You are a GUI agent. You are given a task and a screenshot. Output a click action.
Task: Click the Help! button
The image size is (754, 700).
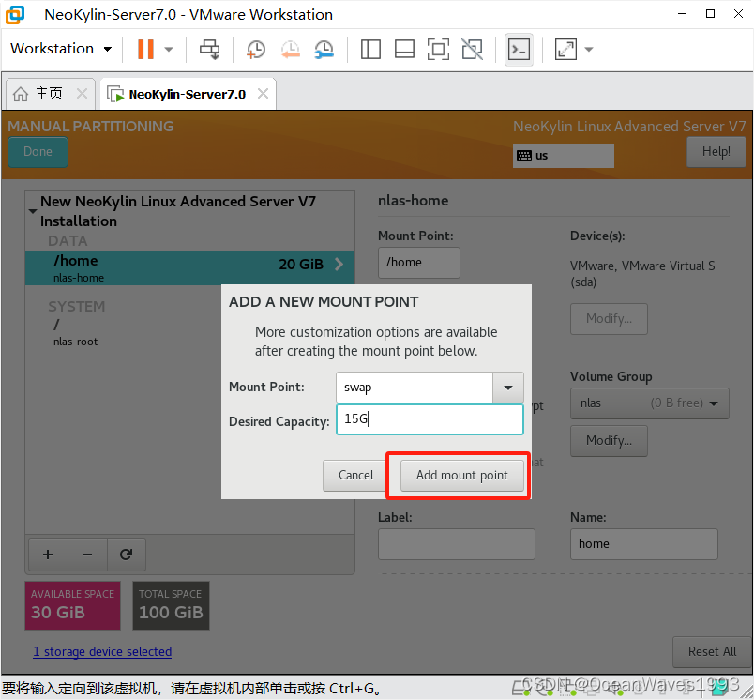tap(716, 152)
